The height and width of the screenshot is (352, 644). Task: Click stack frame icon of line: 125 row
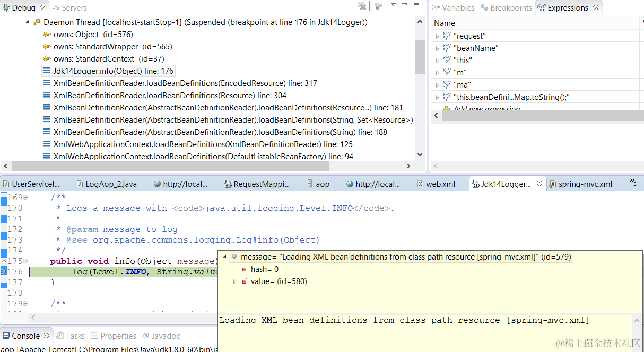47,144
